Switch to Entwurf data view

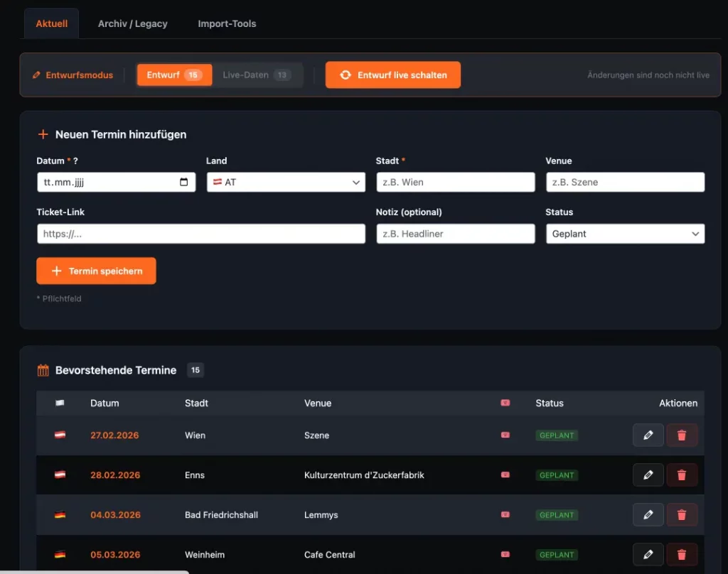(x=173, y=75)
